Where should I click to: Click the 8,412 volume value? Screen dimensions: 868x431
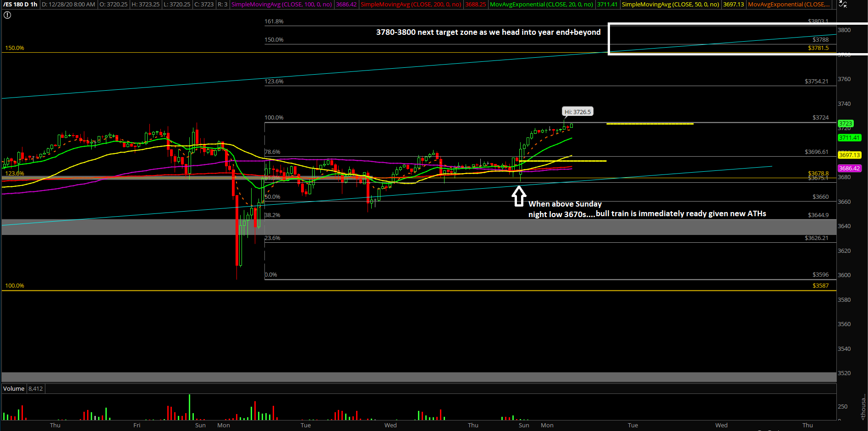(35, 388)
